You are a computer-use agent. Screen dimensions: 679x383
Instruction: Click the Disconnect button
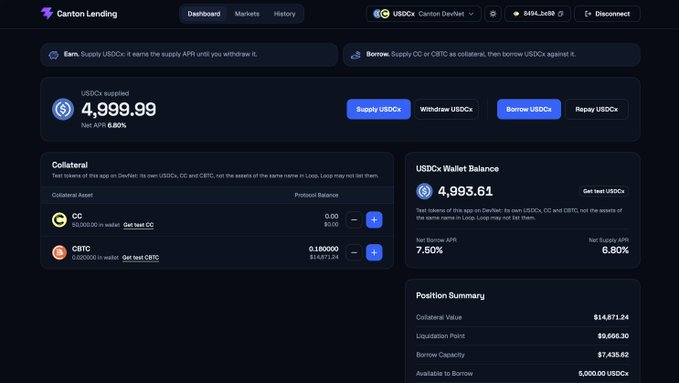[607, 14]
